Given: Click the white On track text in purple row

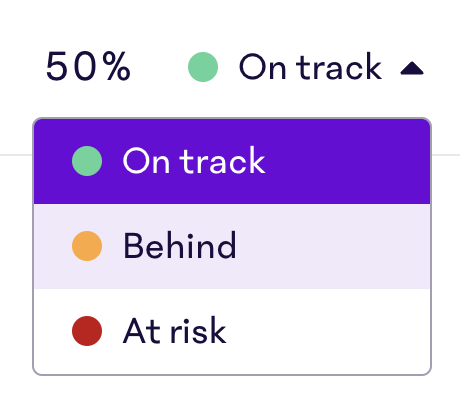Looking at the screenshot, I should [194, 161].
